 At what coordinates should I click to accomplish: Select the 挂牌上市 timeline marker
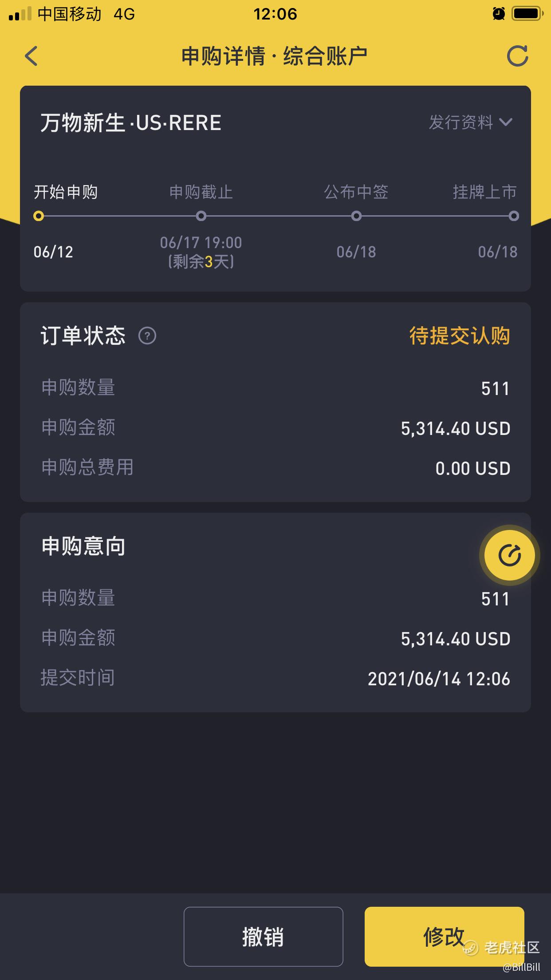pos(514,216)
